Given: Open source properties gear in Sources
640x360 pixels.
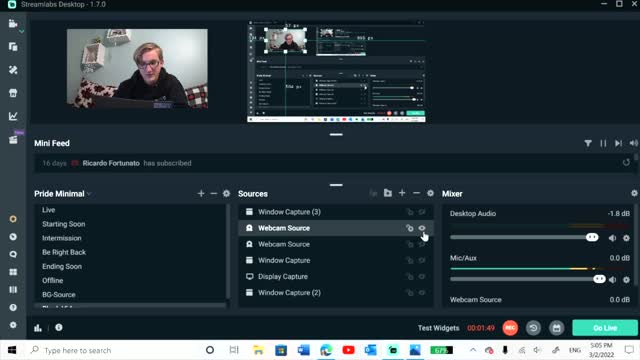Looking at the screenshot, I should point(430,193).
